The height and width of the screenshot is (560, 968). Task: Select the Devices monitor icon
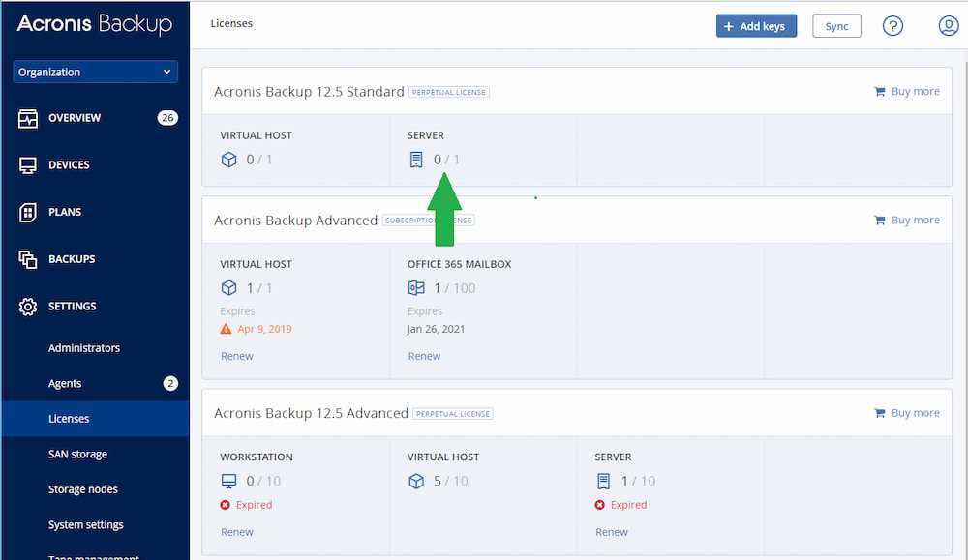click(28, 165)
